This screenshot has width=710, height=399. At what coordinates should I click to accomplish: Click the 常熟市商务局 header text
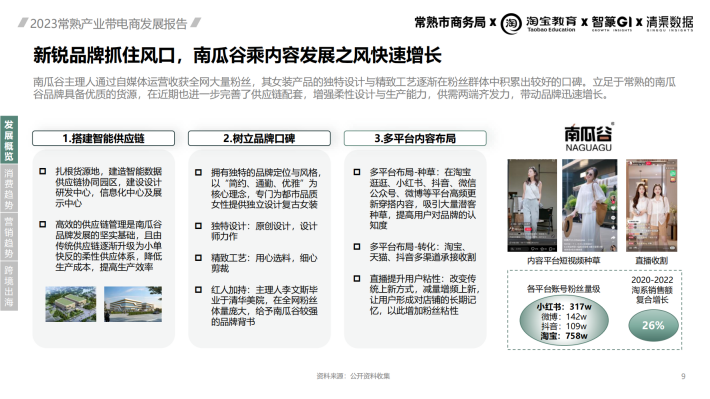pyautogui.click(x=450, y=22)
